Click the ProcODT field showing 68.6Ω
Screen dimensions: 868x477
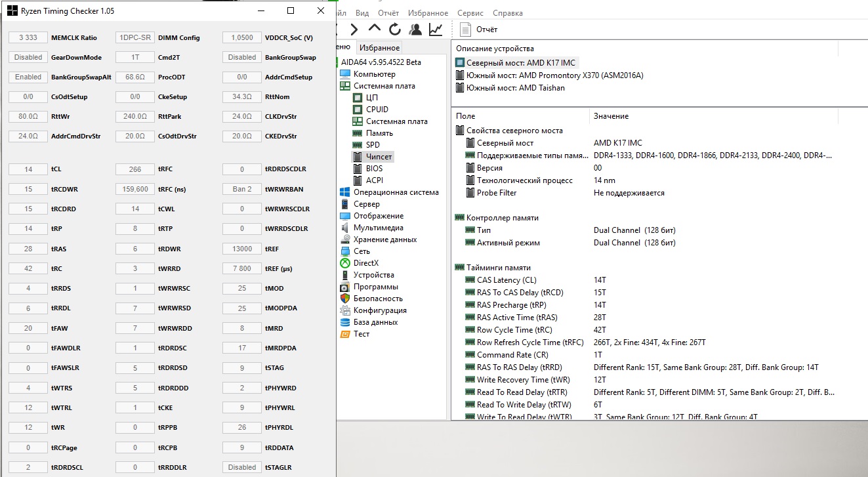(135, 77)
